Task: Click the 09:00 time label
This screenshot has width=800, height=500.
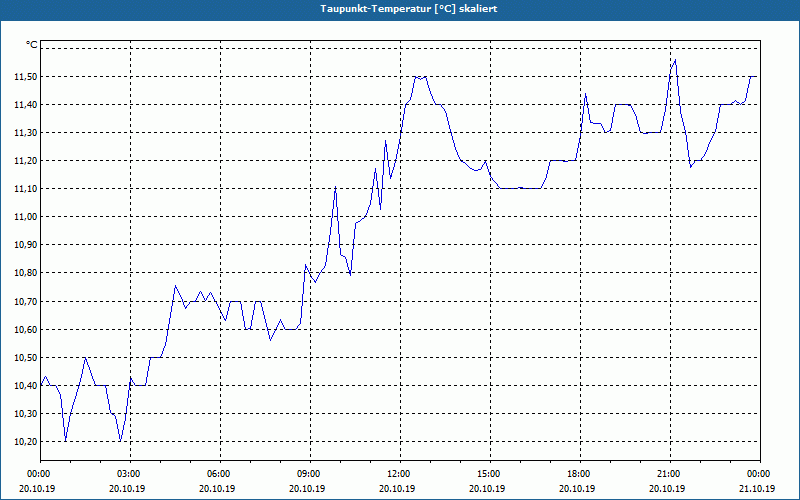Action: coord(310,474)
